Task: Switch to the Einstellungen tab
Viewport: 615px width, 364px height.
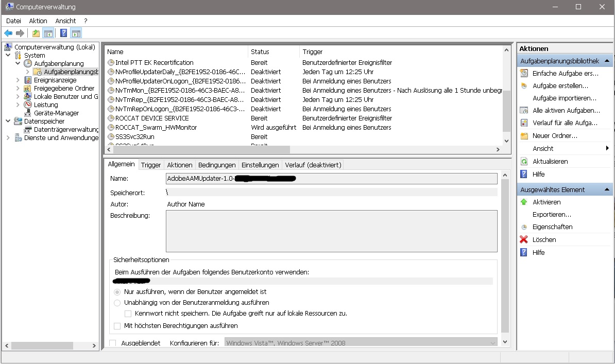Action: [260, 165]
